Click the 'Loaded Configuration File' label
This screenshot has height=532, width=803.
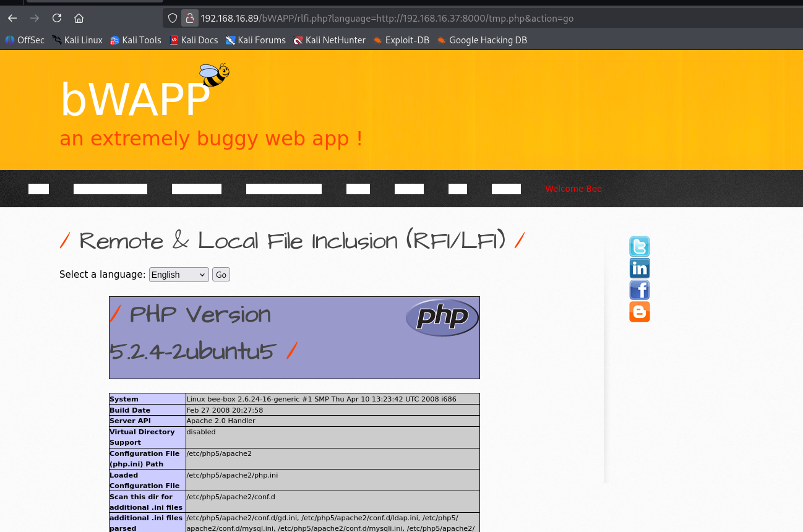[x=145, y=481]
